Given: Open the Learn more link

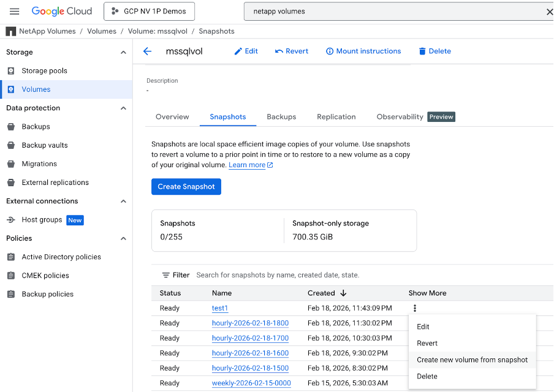Looking at the screenshot, I should [x=251, y=165].
